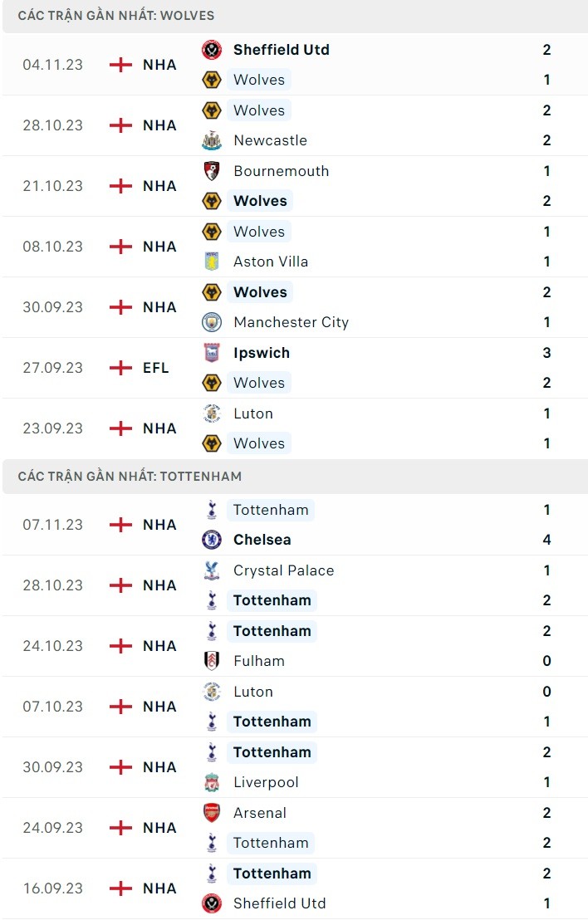Image resolution: width=588 pixels, height=920 pixels.
Task: Click the EFL competition label
Action: click(x=156, y=368)
